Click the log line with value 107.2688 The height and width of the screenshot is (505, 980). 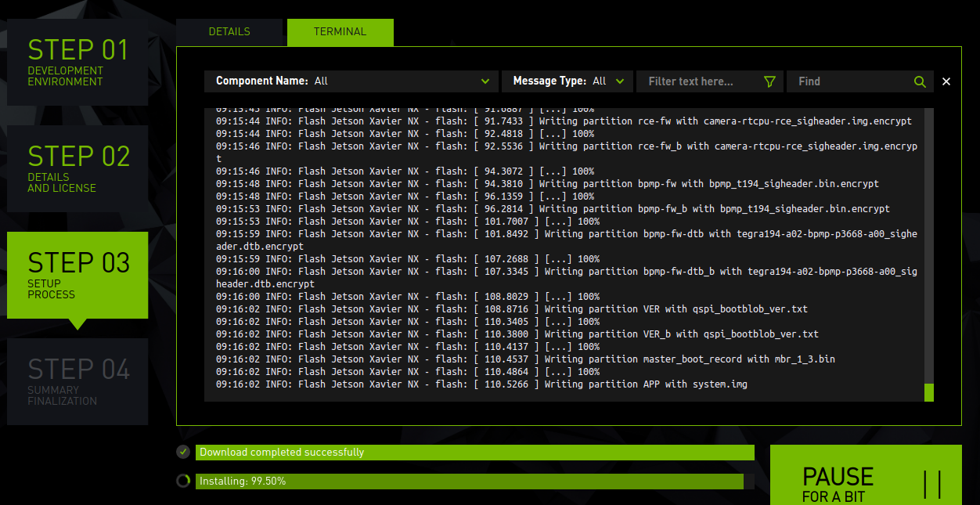(x=408, y=259)
